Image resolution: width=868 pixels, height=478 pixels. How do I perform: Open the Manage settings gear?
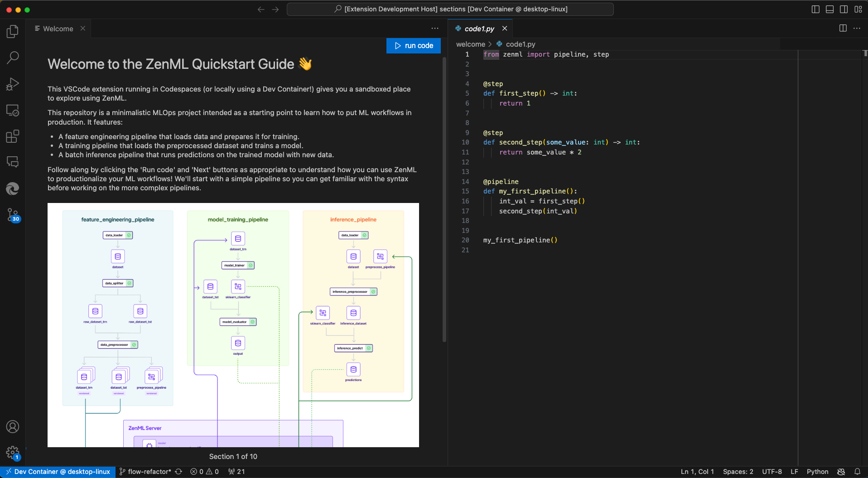pos(13,452)
